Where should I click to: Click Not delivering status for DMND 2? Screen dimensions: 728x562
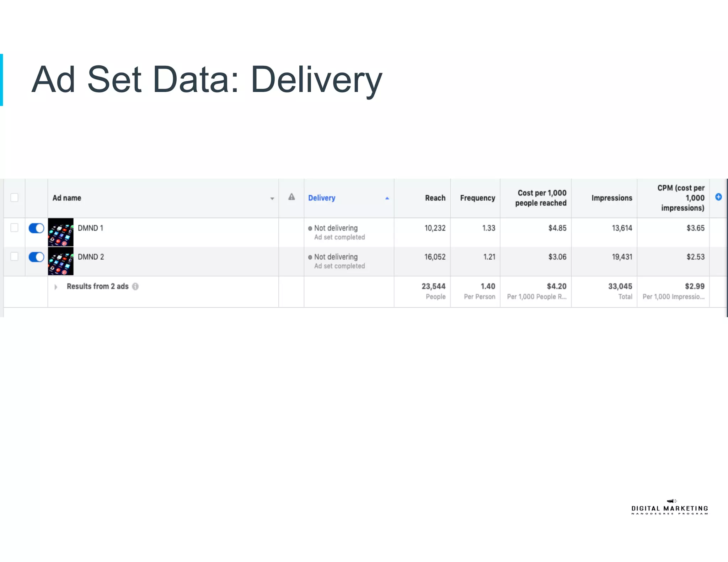click(336, 257)
